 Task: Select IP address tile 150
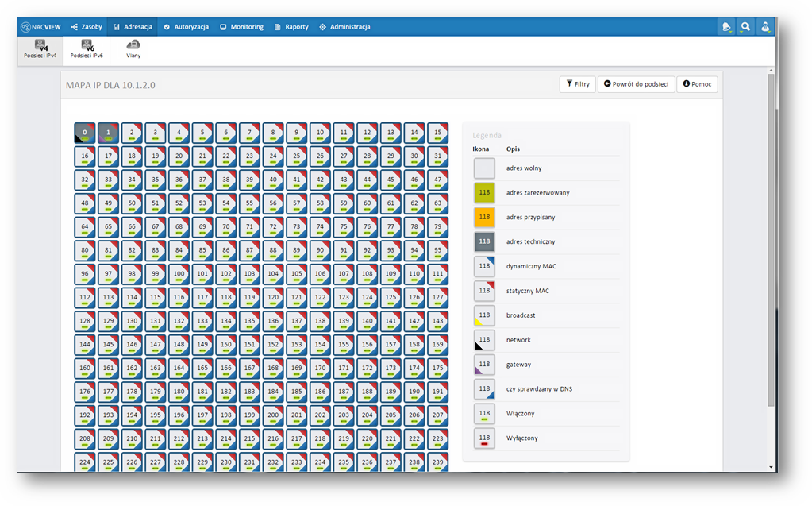[226, 345]
